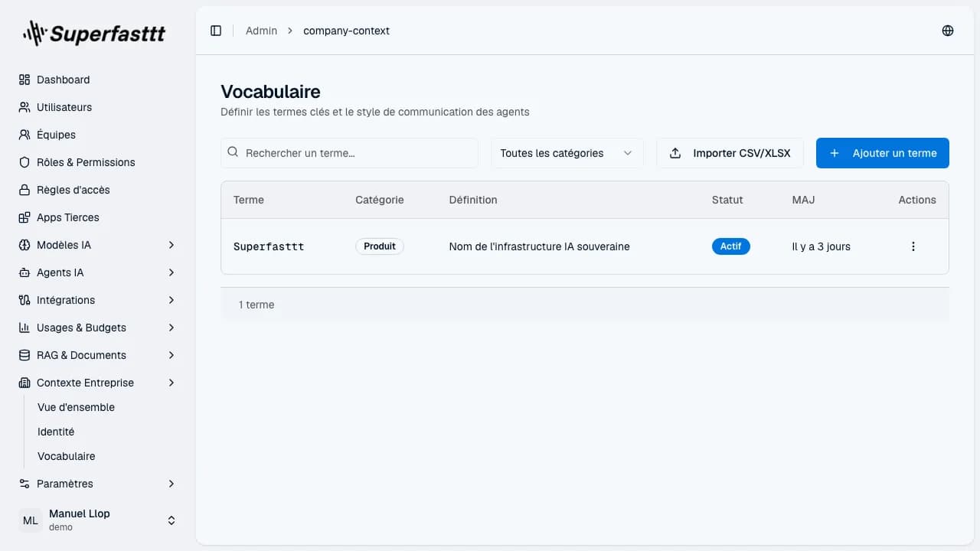Open the language globe icon
The width and height of the screenshot is (980, 551).
coord(948,31)
